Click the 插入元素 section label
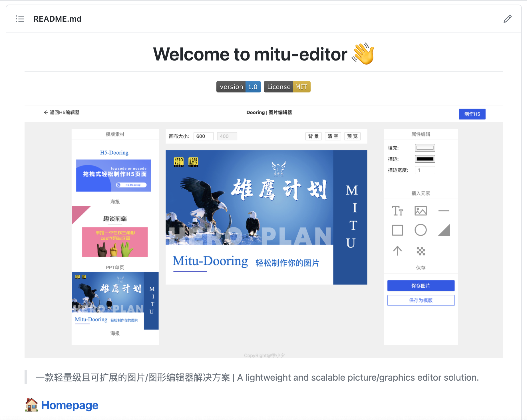 421,193
